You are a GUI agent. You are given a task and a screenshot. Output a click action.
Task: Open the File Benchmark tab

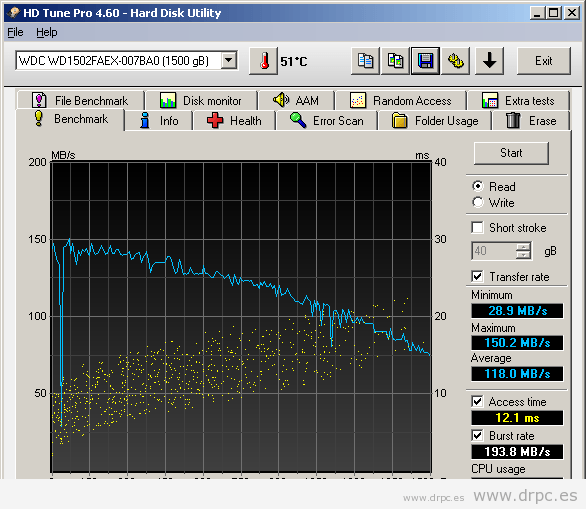tap(81, 101)
